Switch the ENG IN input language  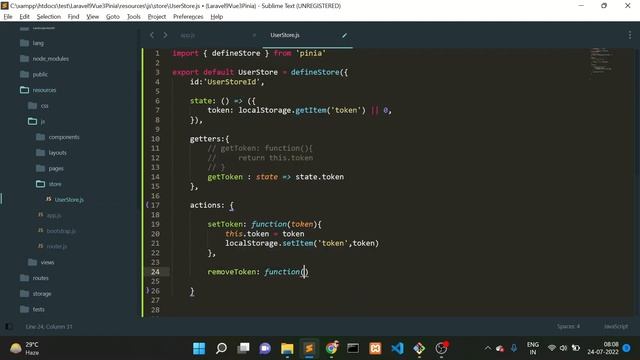533,348
